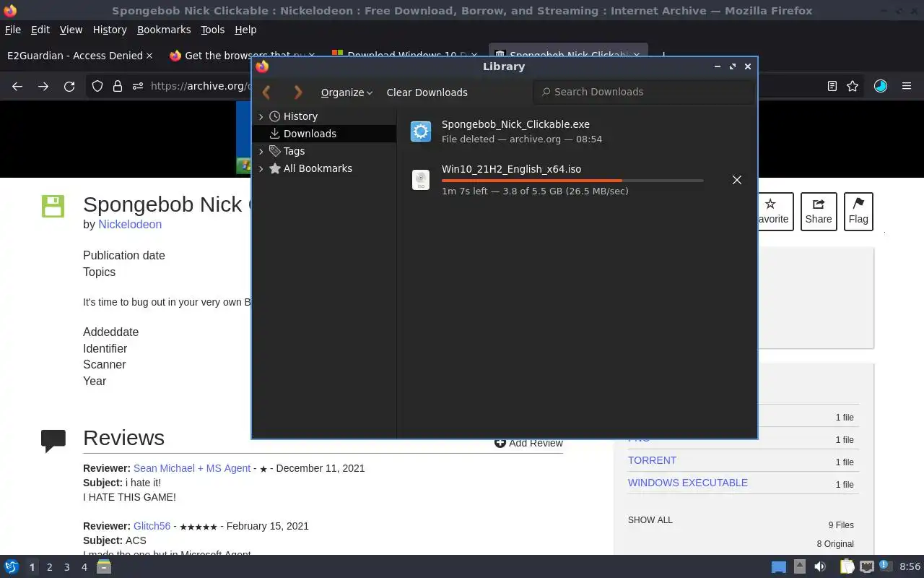The height and width of the screenshot is (578, 924).
Task: Open the Firefox hamburger menu
Action: (x=907, y=86)
